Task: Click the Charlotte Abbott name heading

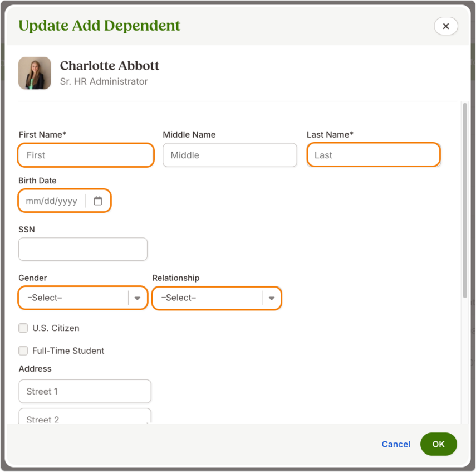Action: [110, 66]
